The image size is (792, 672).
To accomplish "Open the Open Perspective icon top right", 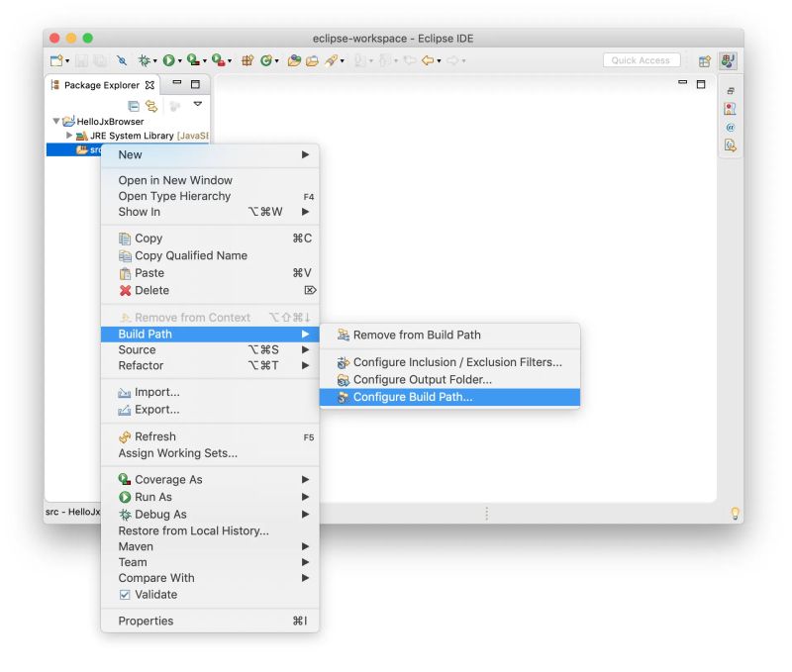I will (704, 60).
